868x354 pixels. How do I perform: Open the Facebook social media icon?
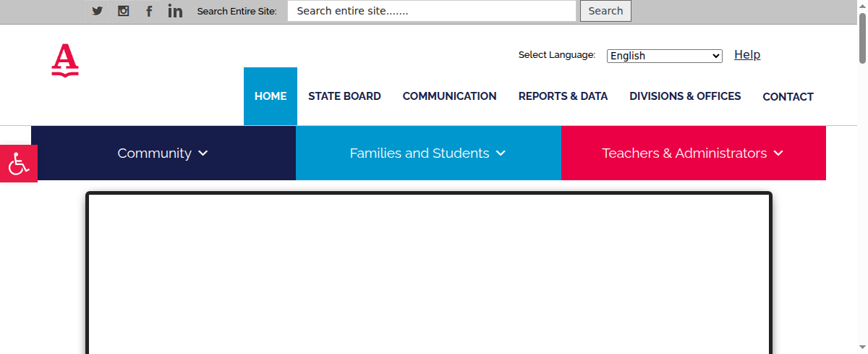[x=149, y=11]
